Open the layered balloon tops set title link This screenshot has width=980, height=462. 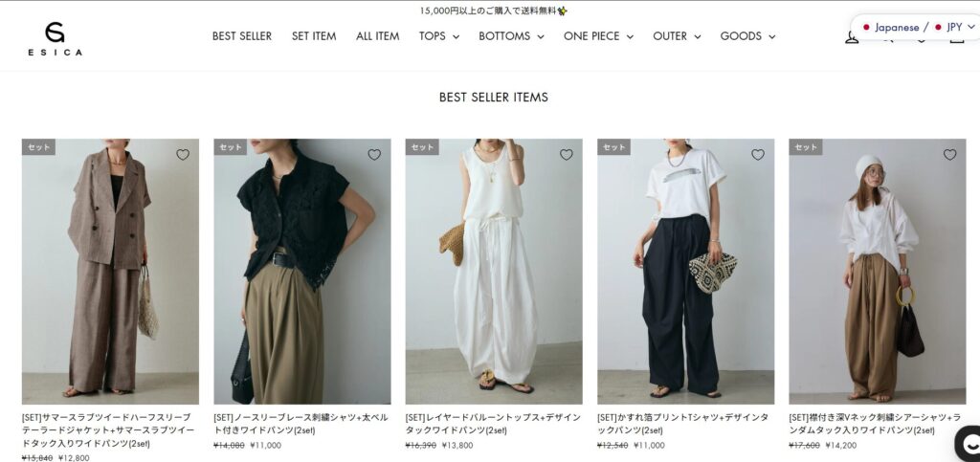[493, 424]
